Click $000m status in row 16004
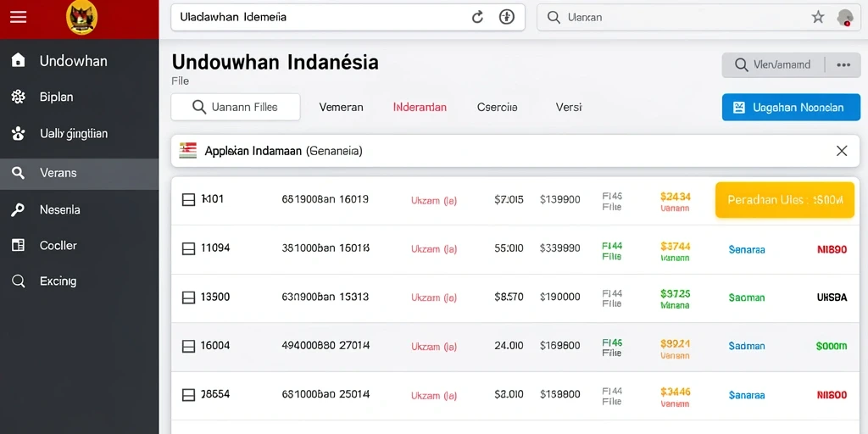This screenshot has height=434, width=868. (x=832, y=346)
